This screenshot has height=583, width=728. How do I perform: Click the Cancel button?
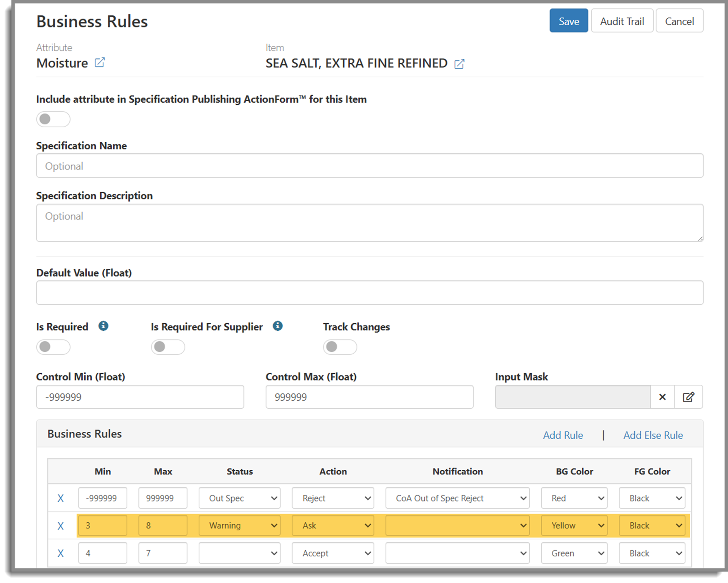(679, 21)
